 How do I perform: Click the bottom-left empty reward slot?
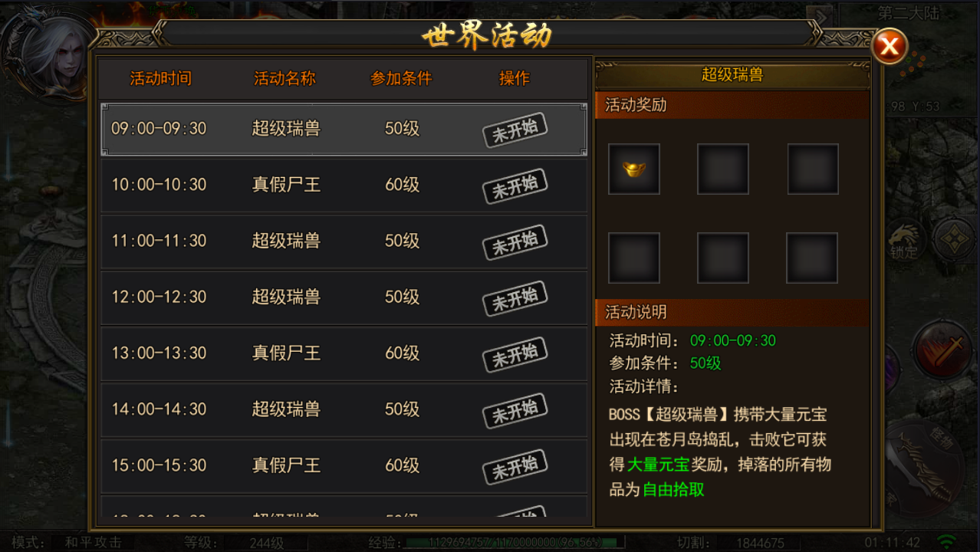pos(634,258)
